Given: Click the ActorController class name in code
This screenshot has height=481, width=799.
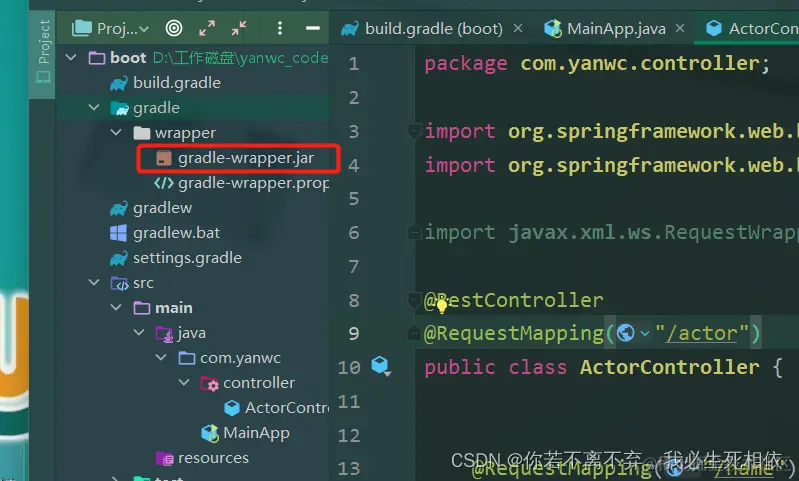Looking at the screenshot, I should point(670,367).
